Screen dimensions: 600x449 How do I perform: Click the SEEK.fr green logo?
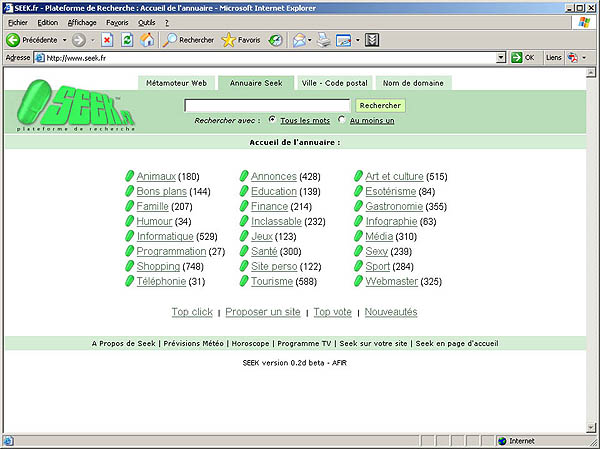pos(76,105)
